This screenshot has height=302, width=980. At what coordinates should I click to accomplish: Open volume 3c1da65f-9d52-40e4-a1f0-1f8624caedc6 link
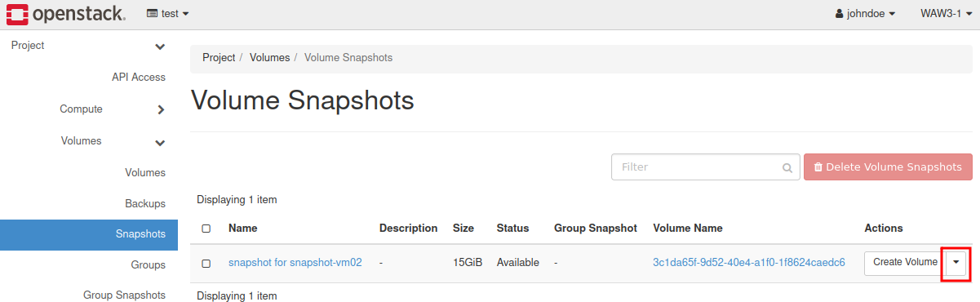(x=749, y=263)
